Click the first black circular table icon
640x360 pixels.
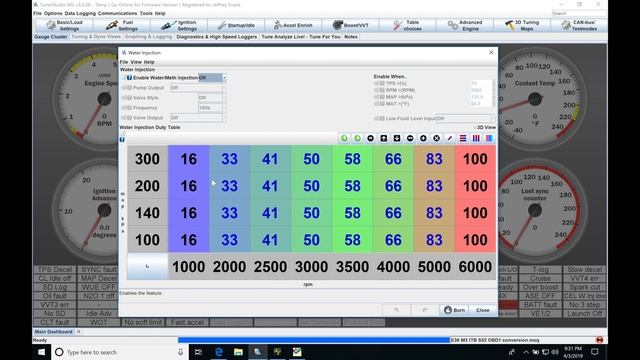(370, 138)
